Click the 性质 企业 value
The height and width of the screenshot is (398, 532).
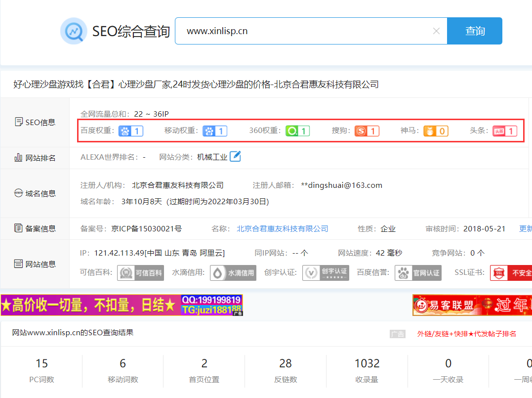[388, 229]
